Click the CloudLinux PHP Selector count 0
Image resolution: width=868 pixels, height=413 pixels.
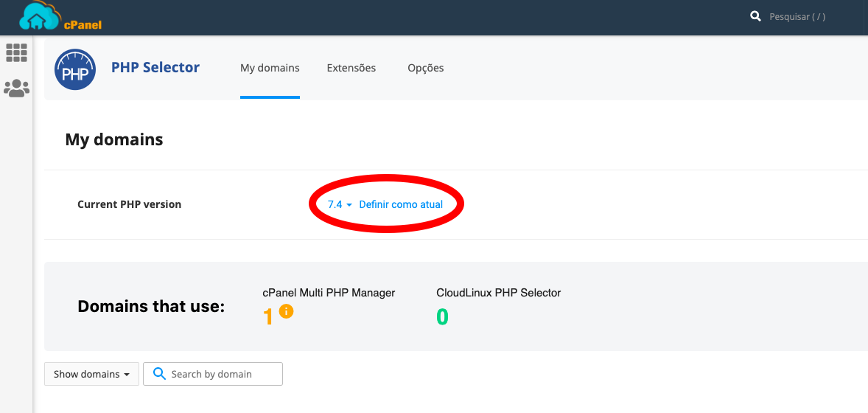442,317
